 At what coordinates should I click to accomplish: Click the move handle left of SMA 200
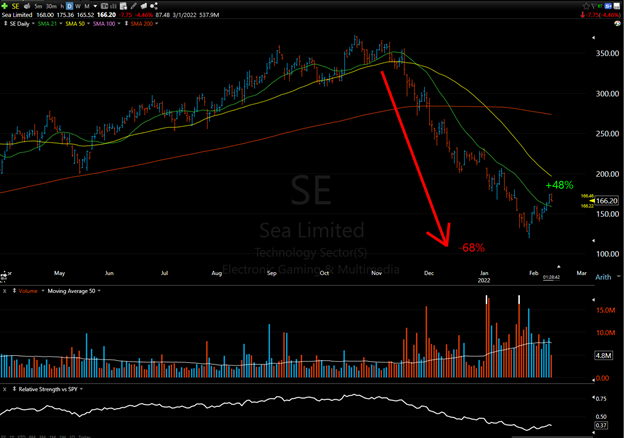click(x=126, y=23)
